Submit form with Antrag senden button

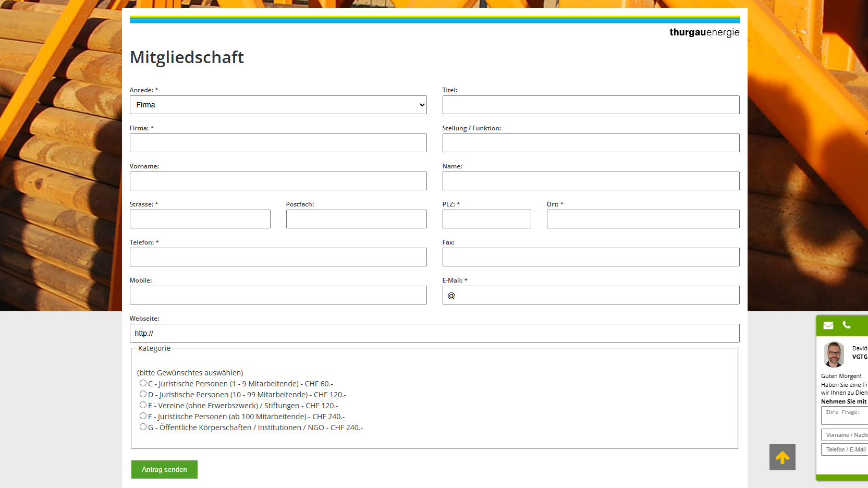(x=164, y=469)
